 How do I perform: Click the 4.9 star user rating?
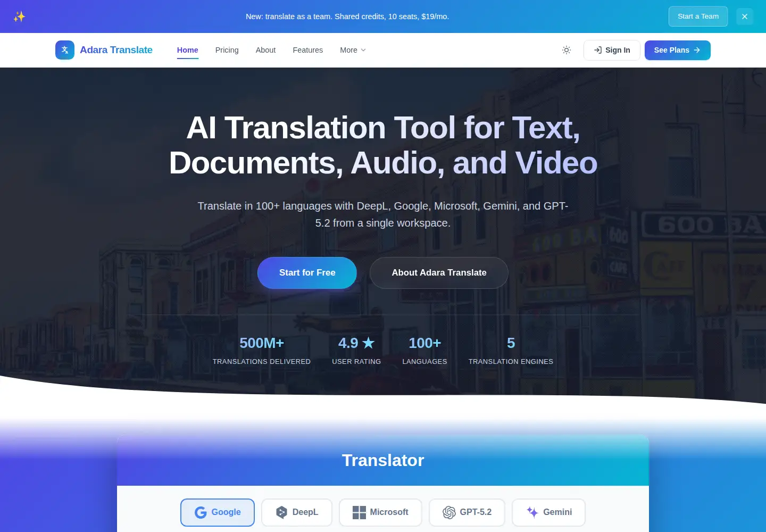tap(356, 351)
